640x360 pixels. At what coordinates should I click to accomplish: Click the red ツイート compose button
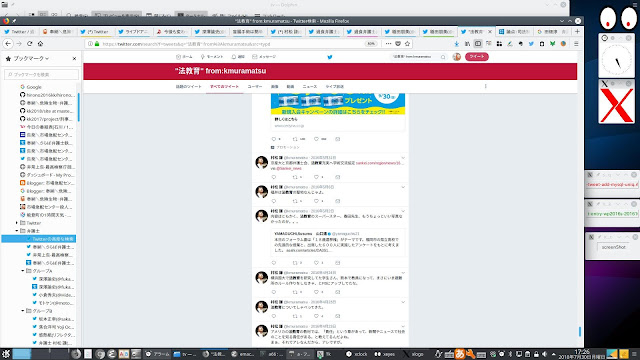click(x=477, y=57)
